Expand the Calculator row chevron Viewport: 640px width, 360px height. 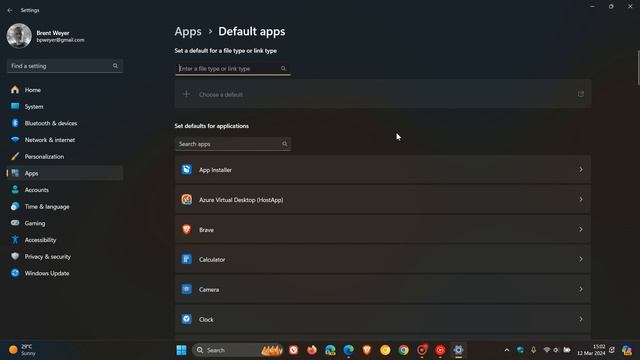[x=580, y=259]
